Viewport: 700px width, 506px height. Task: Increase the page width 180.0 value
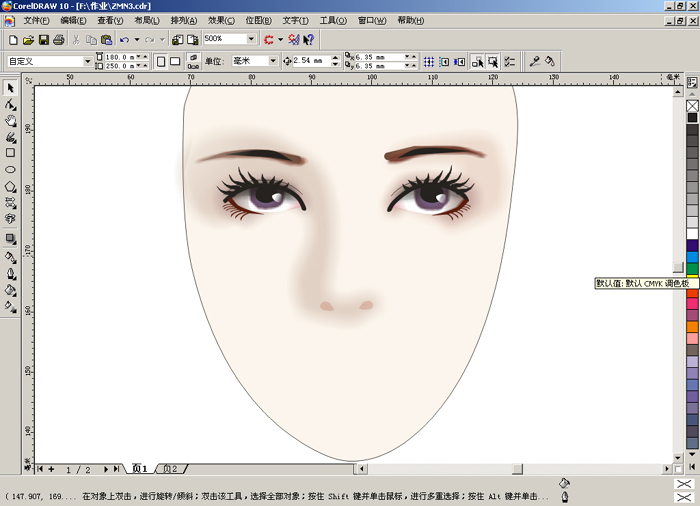[145, 57]
